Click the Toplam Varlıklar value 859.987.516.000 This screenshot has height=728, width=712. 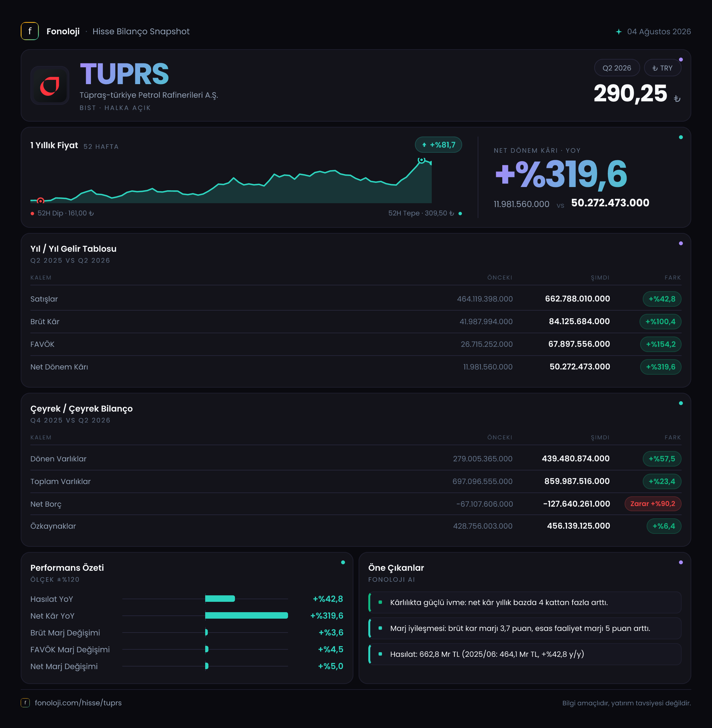[x=577, y=481]
